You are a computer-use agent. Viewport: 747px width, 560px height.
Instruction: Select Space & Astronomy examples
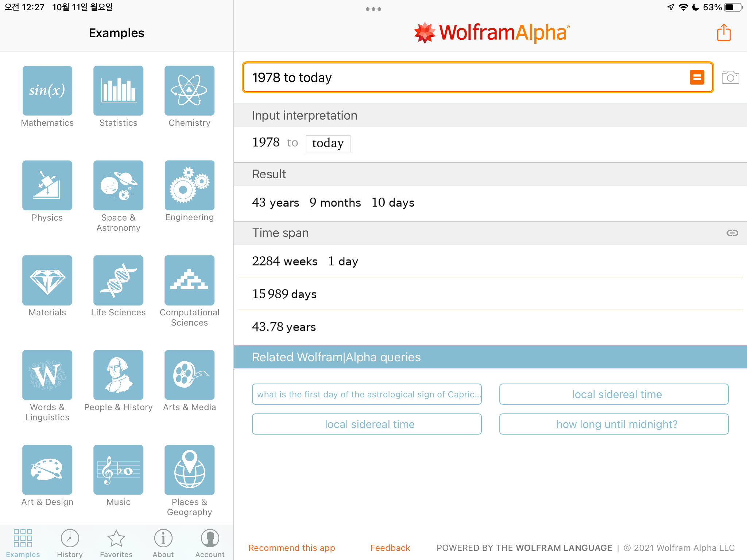tap(118, 186)
